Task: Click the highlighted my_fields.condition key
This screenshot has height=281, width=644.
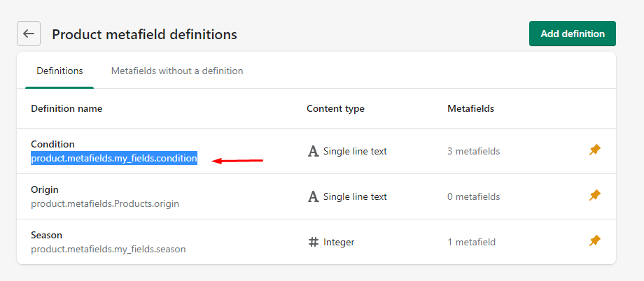Action: [114, 159]
